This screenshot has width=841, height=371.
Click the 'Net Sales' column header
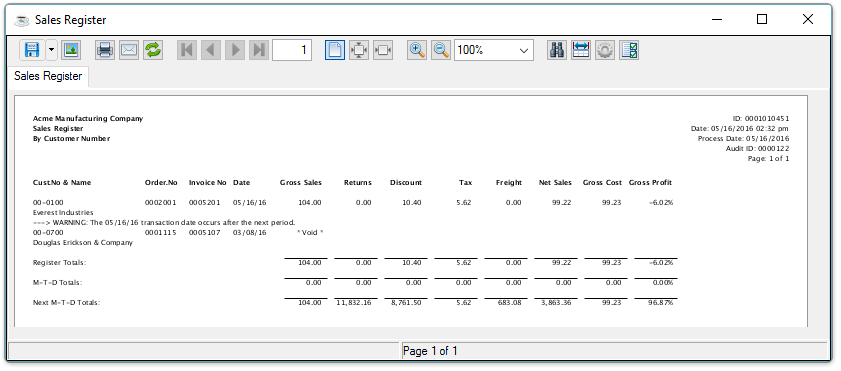pos(556,183)
